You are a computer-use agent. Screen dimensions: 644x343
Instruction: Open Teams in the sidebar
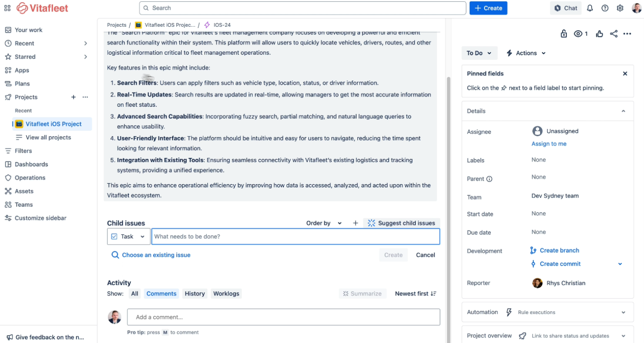point(23,204)
